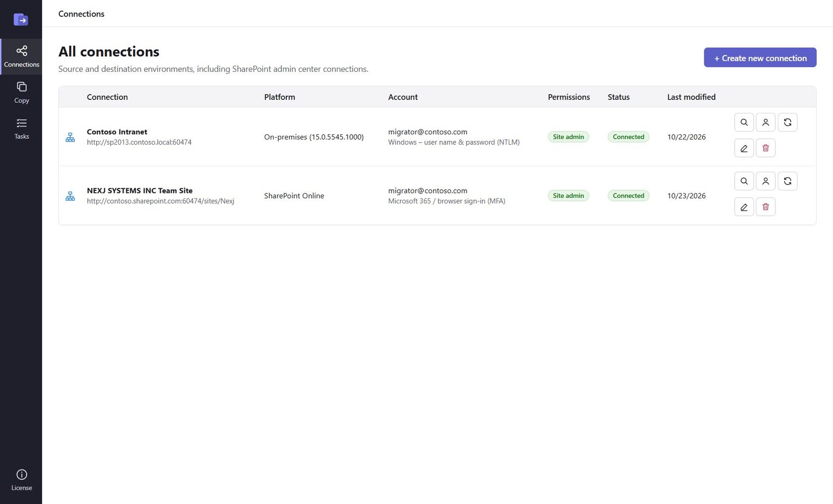Click the Platform column header
The height and width of the screenshot is (504, 833).
coord(280,97)
